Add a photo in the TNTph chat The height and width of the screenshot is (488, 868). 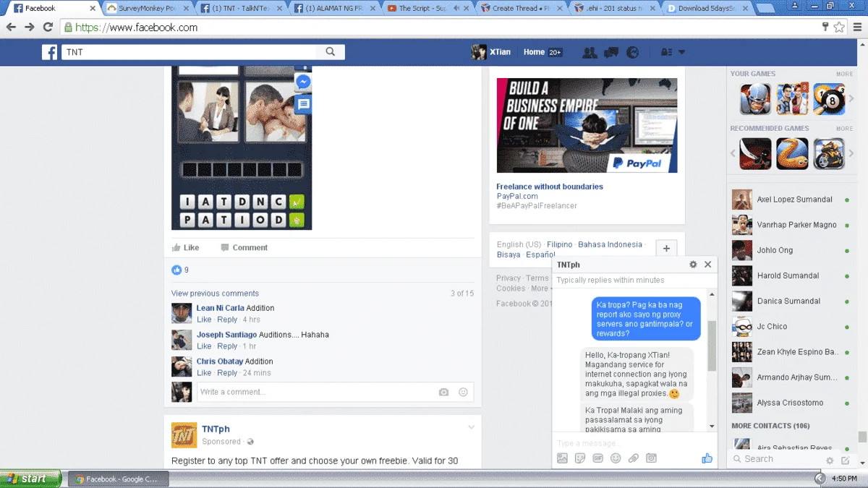tap(562, 458)
